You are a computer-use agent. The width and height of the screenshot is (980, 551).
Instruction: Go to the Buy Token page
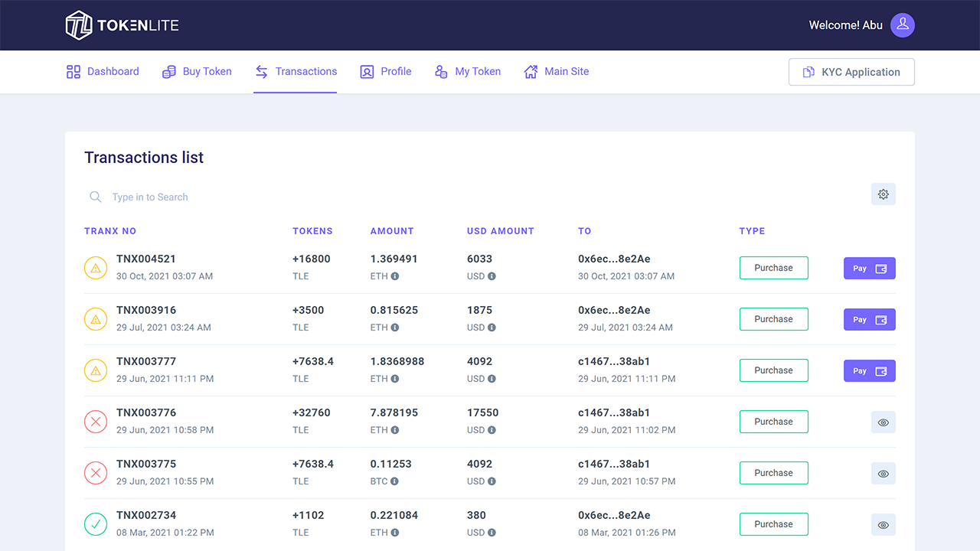coord(197,71)
